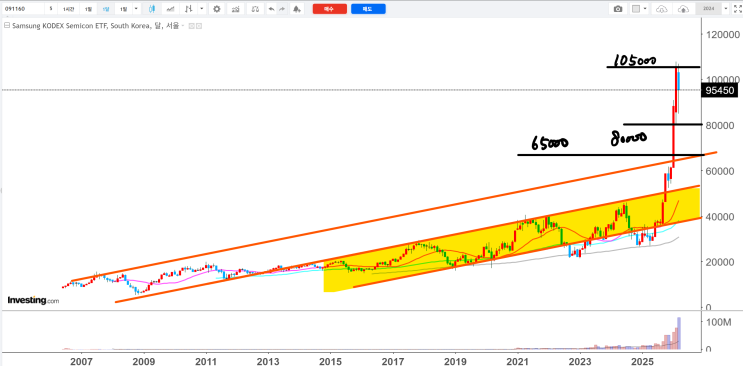Select the bar chart style icon
Screen dimensions: 743x366
189,9
